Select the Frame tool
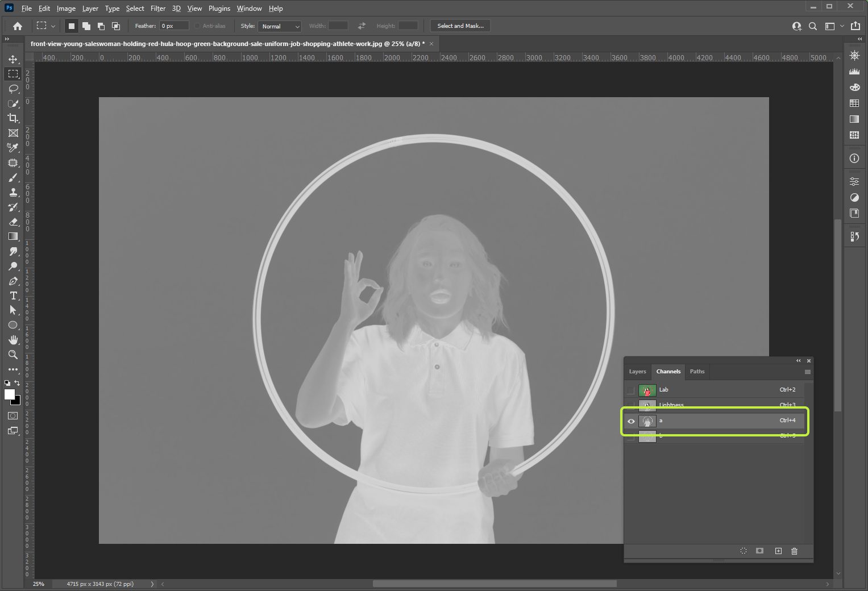 pyautogui.click(x=13, y=133)
